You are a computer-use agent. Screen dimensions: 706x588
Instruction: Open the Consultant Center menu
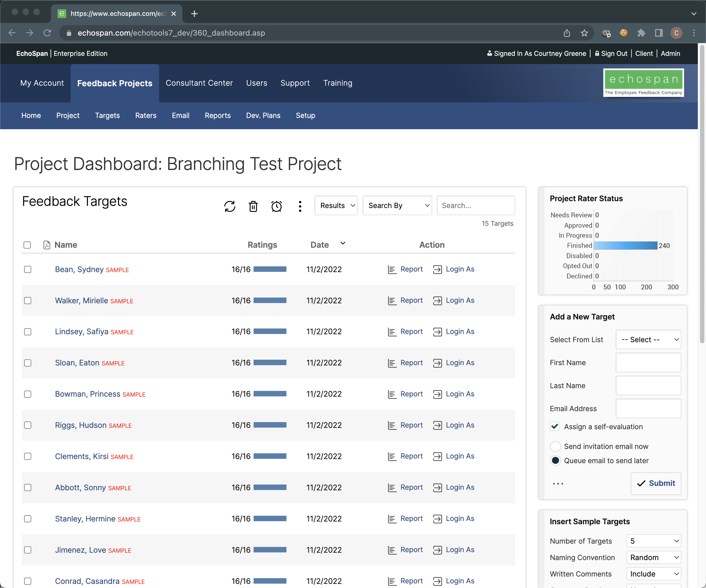click(x=199, y=83)
